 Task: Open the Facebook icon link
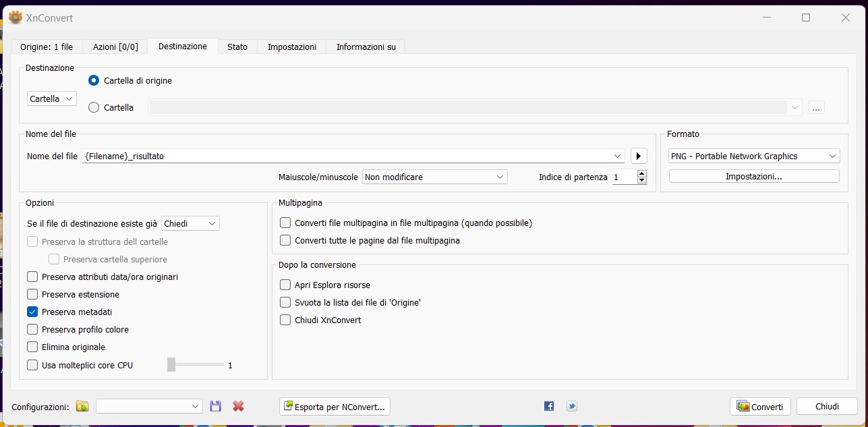pyautogui.click(x=549, y=406)
